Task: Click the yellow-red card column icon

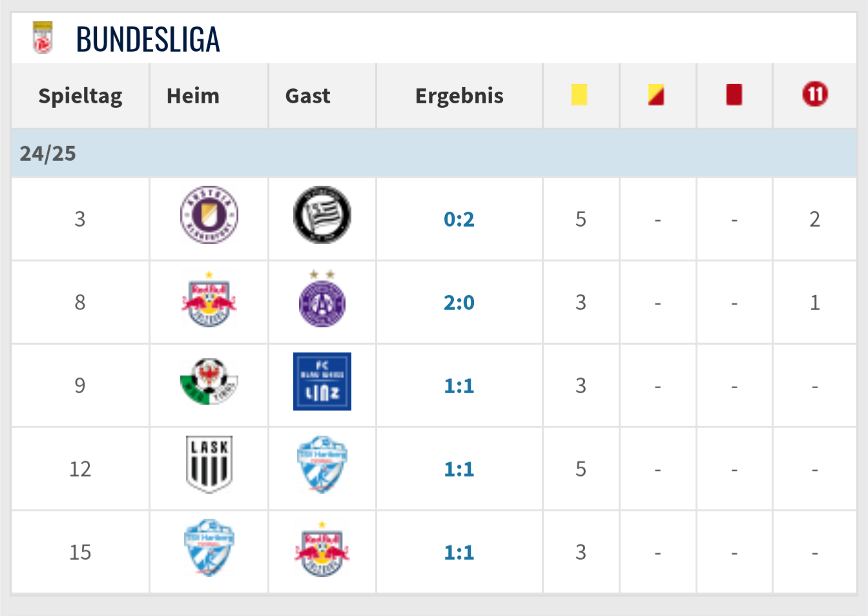Action: pyautogui.click(x=656, y=95)
